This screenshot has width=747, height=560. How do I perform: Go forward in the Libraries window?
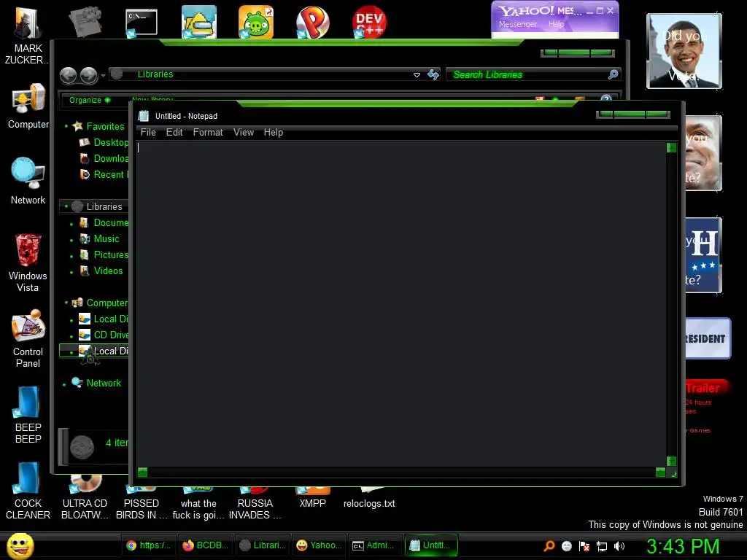coord(88,75)
